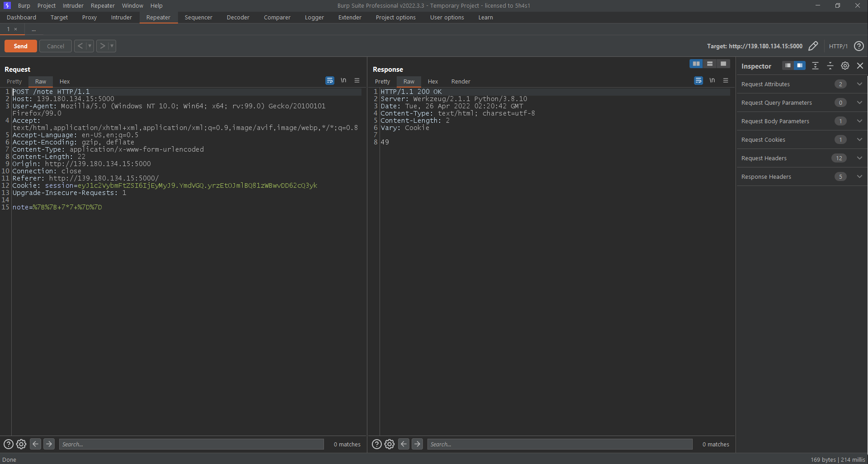Go to next Request search match
Image resolution: width=868 pixels, height=464 pixels.
click(x=49, y=444)
